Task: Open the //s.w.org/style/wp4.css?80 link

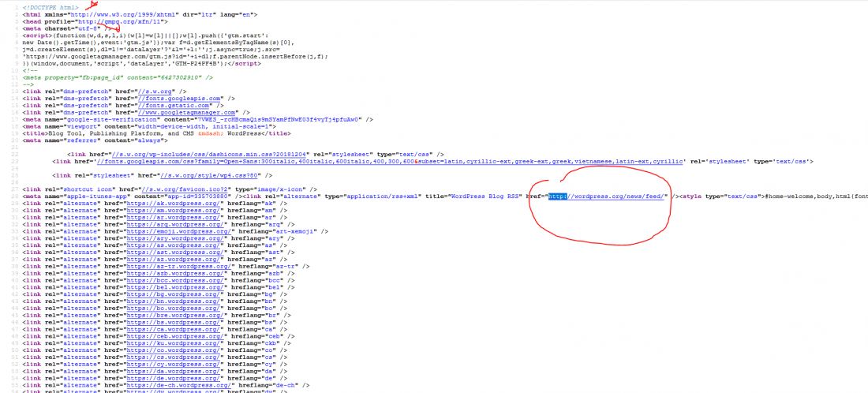Action: 208,175
